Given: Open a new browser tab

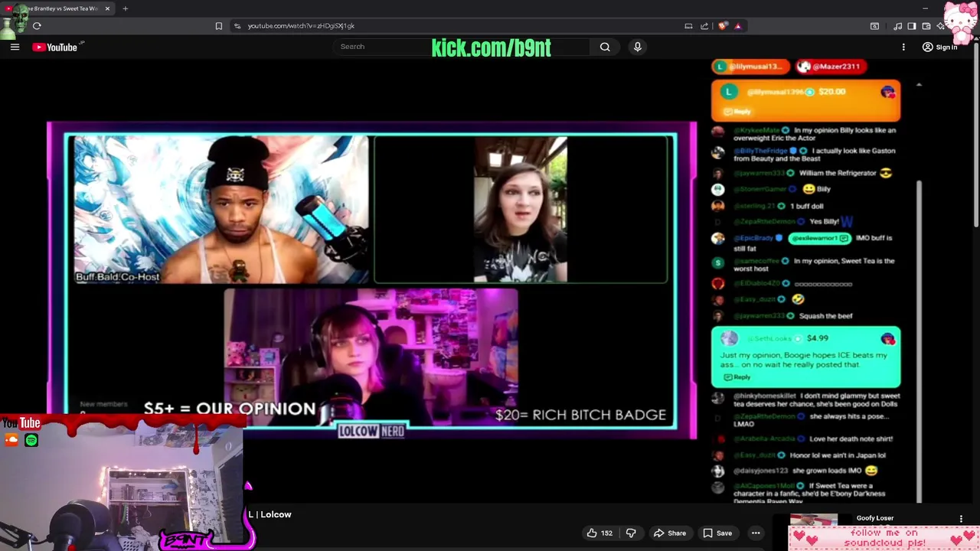Looking at the screenshot, I should 125,8.
